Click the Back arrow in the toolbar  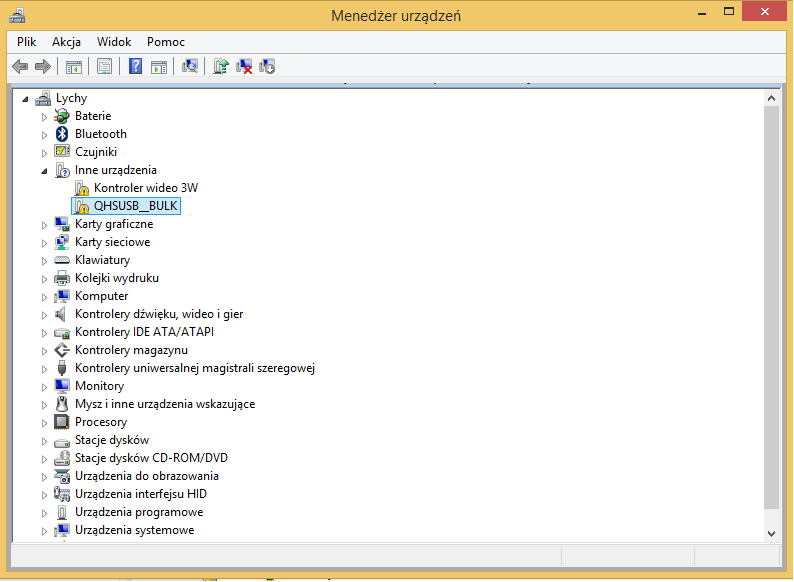pyautogui.click(x=19, y=67)
